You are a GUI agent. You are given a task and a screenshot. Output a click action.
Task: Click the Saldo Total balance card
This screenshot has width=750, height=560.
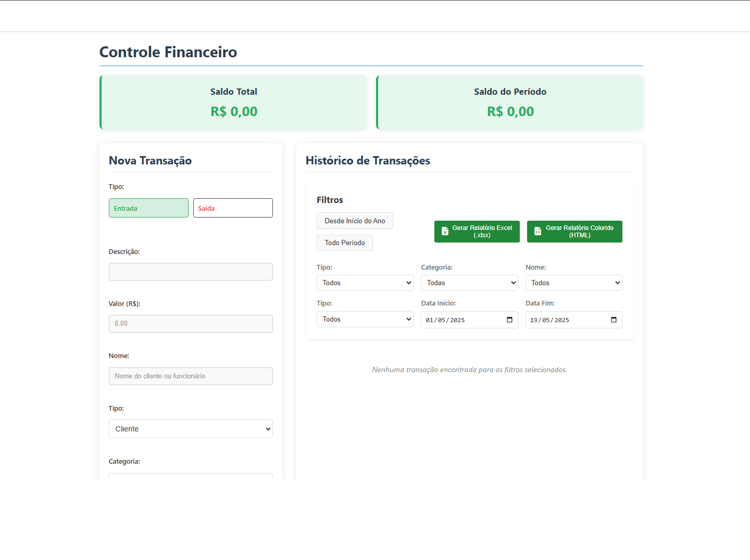pyautogui.click(x=233, y=102)
